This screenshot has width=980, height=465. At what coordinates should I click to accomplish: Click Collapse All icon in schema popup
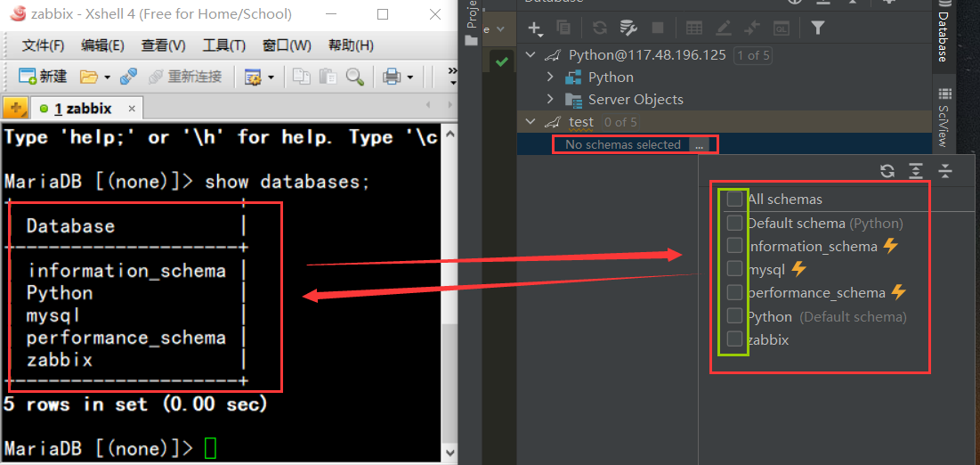945,171
